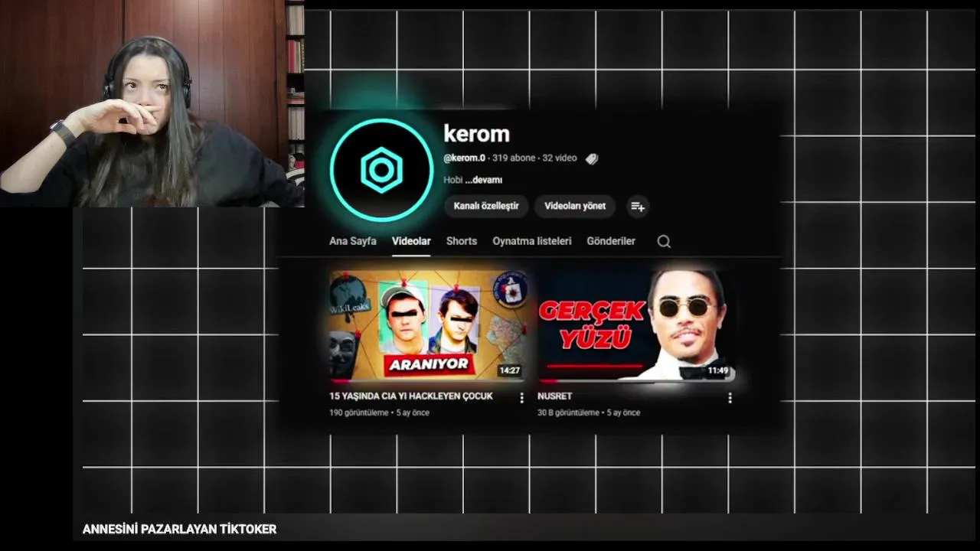
Task: Open the ARANIYOR video thumbnail
Action: click(428, 324)
